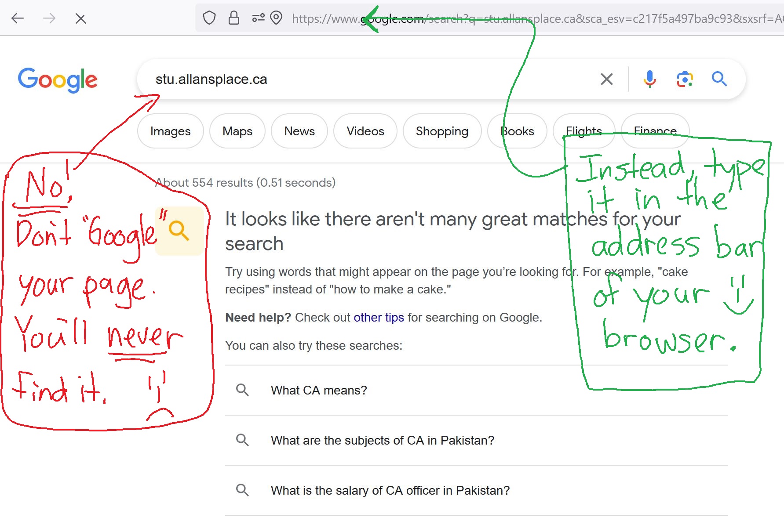Click the location permission pin icon
This screenshot has height=532, width=784.
276,18
